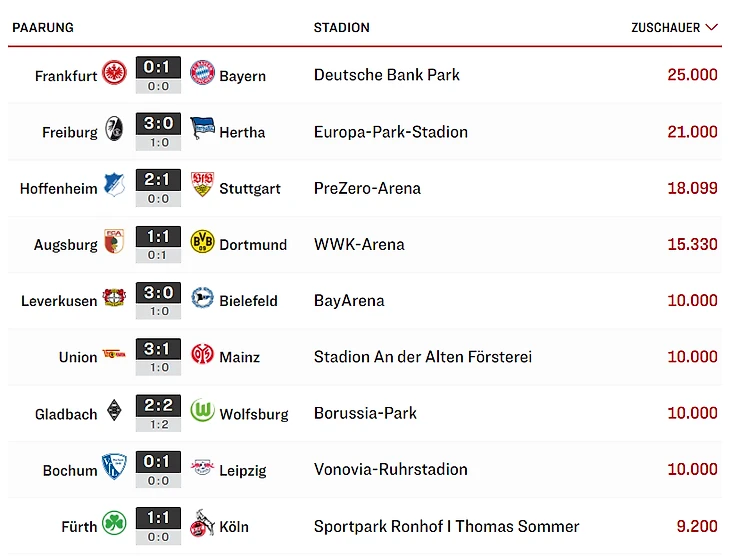Open the Bayer Leverkusen crest
Screen dimensions: 730x556
pos(114,298)
